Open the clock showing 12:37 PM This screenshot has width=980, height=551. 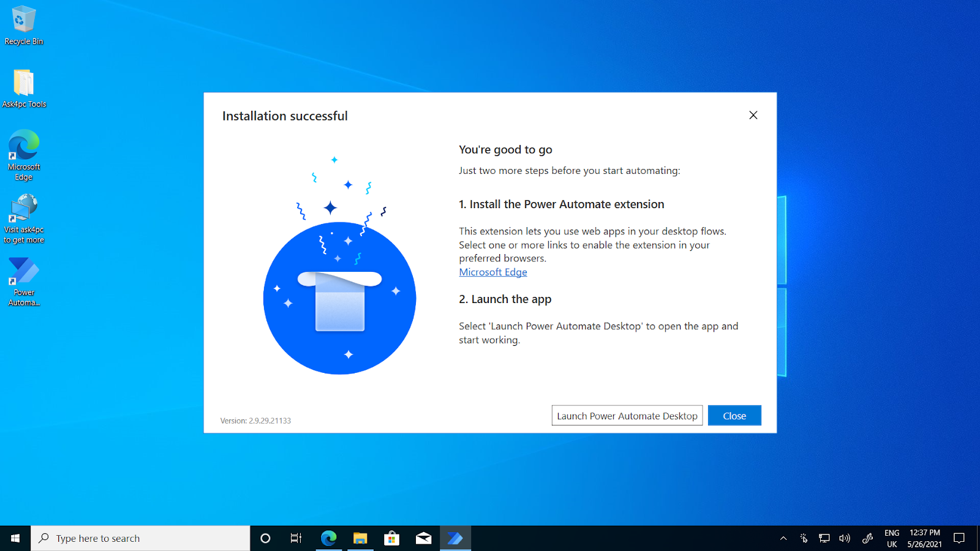(925, 538)
